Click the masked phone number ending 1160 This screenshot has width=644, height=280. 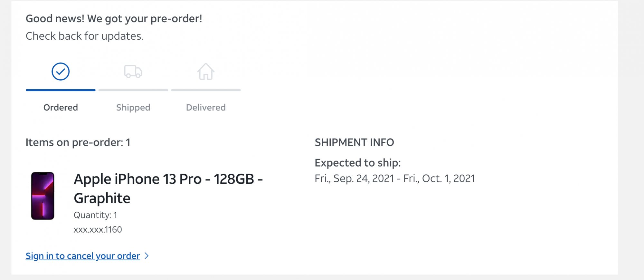point(98,230)
